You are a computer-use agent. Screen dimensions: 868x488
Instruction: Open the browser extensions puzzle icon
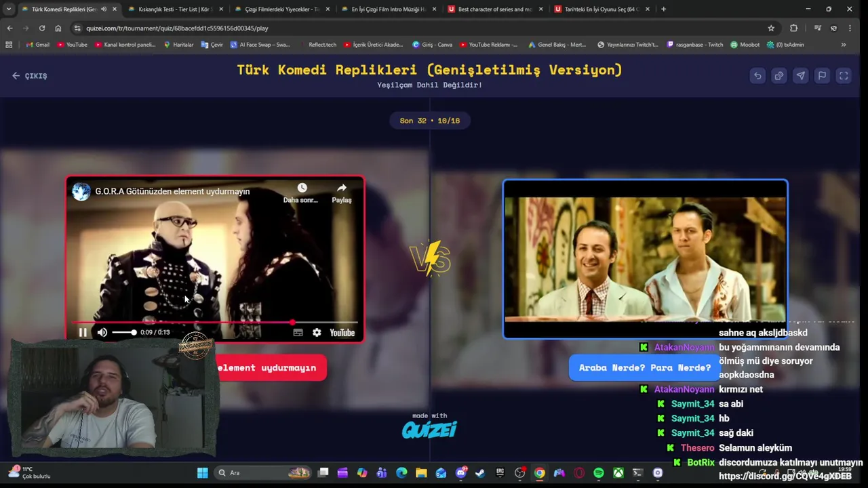(x=794, y=28)
